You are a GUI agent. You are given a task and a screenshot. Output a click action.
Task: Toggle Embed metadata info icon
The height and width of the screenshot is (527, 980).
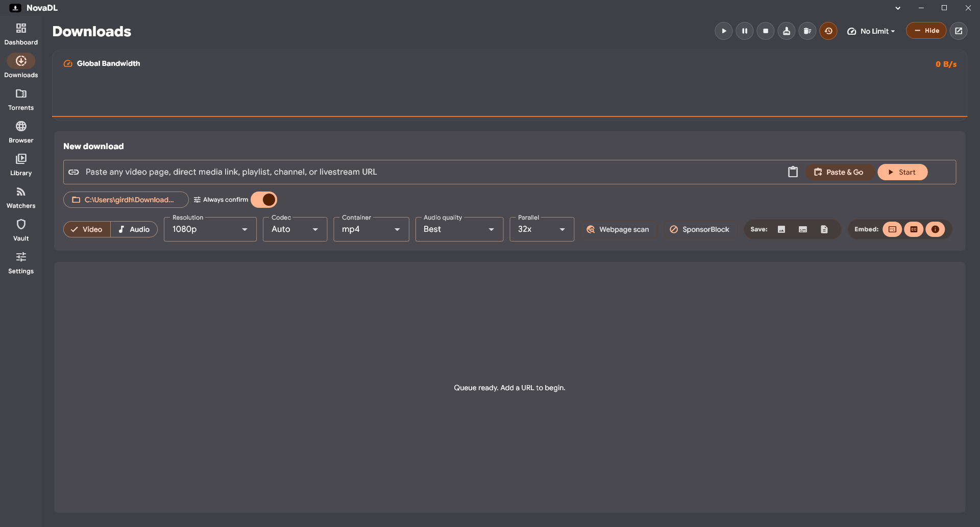click(935, 229)
